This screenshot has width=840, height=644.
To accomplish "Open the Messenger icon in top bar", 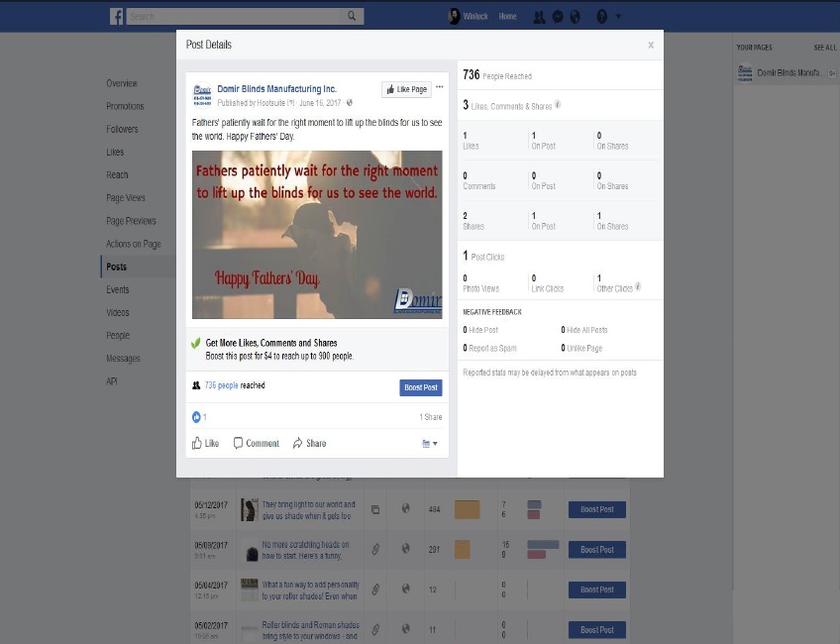I will (557, 17).
